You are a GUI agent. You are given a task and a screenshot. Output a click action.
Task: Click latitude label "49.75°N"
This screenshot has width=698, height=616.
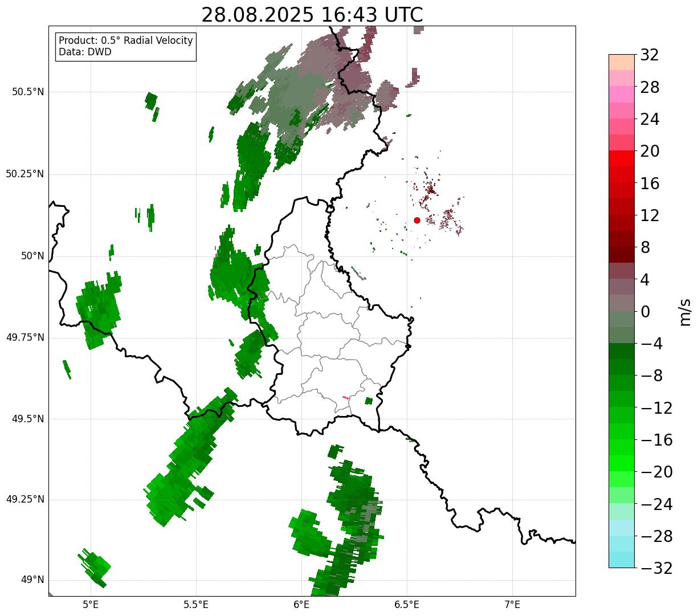click(25, 337)
